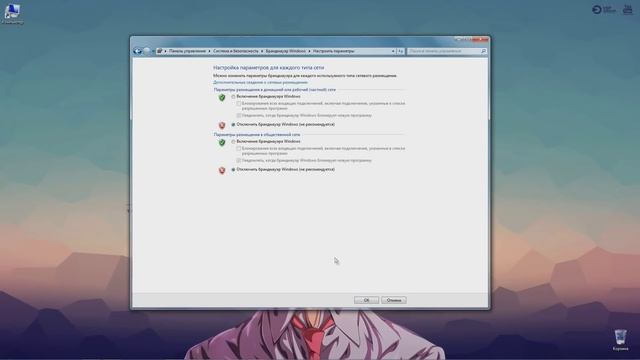640x360 pixels.
Task: Minimize the firewall settings window
Action: coord(459,39)
